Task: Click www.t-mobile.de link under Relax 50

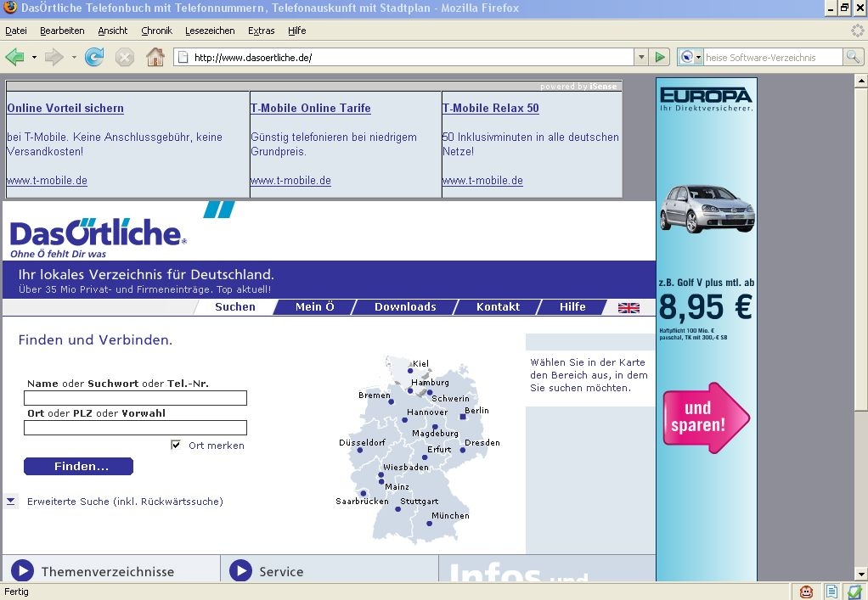Action: 482,180
